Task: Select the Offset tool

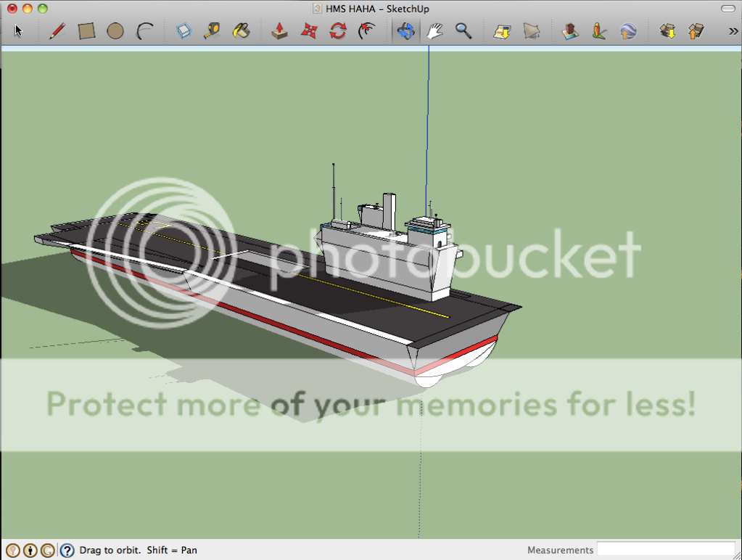Action: point(367,30)
